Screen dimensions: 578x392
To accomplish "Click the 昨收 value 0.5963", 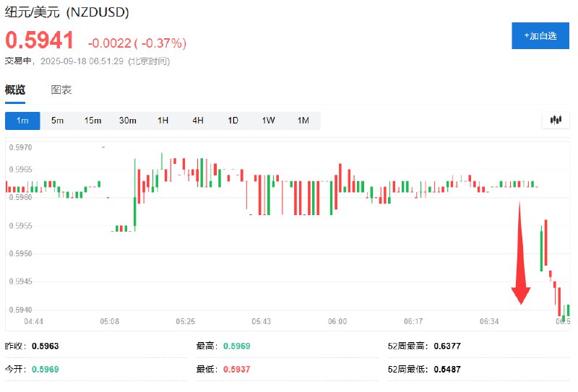I will point(46,347).
